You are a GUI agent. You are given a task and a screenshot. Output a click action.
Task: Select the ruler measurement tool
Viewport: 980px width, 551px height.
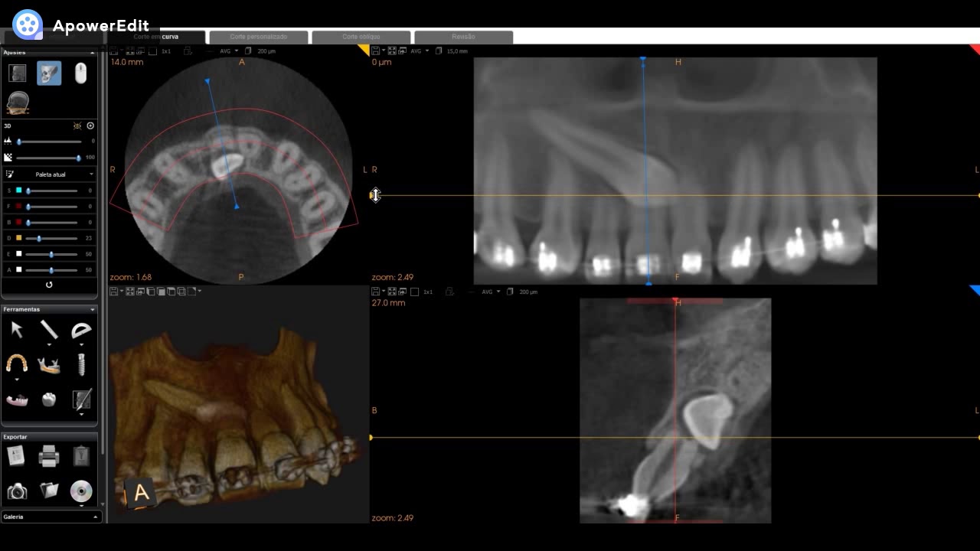click(49, 330)
